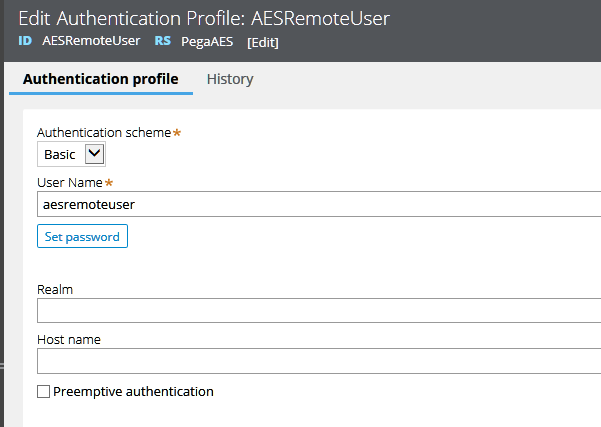
Task: Click the Realm field label
Action: 55,289
